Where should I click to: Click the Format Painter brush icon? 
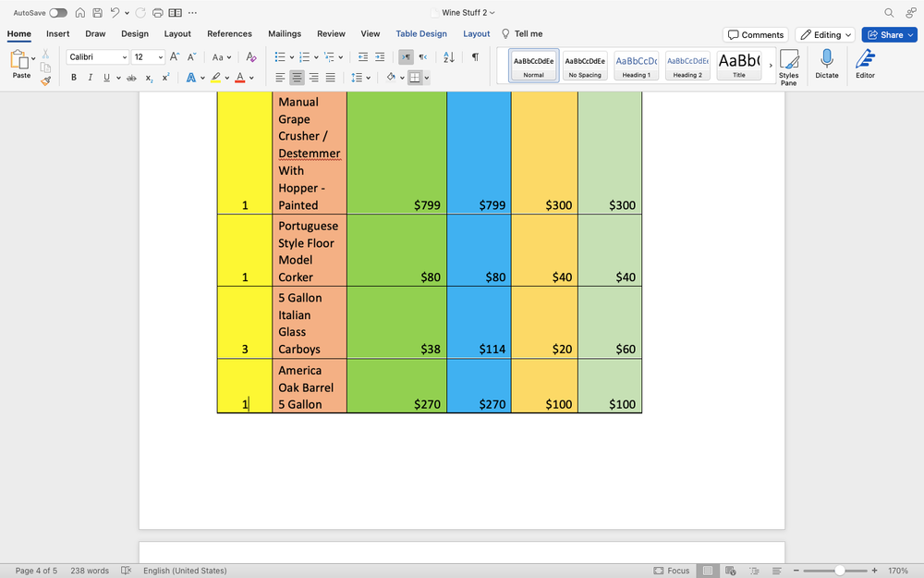point(45,80)
